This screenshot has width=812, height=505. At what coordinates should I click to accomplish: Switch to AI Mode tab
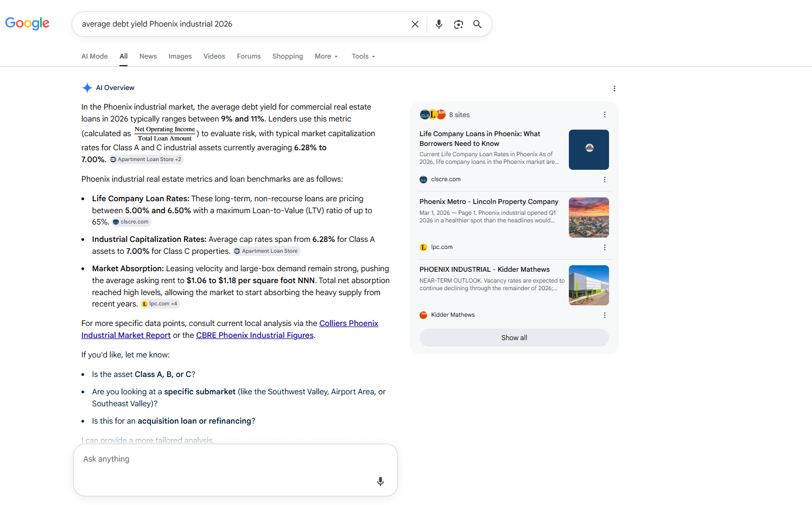[94, 56]
